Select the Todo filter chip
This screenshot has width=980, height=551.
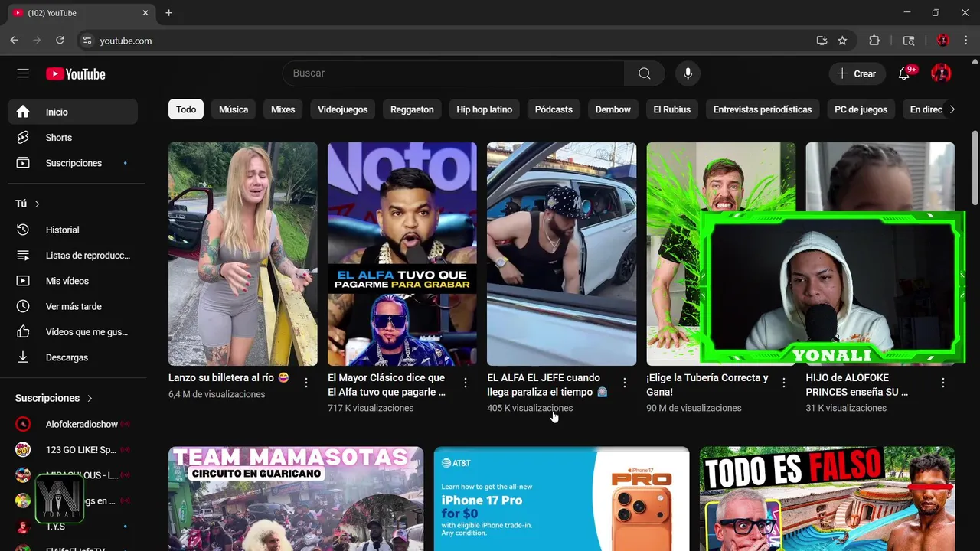tap(186, 109)
